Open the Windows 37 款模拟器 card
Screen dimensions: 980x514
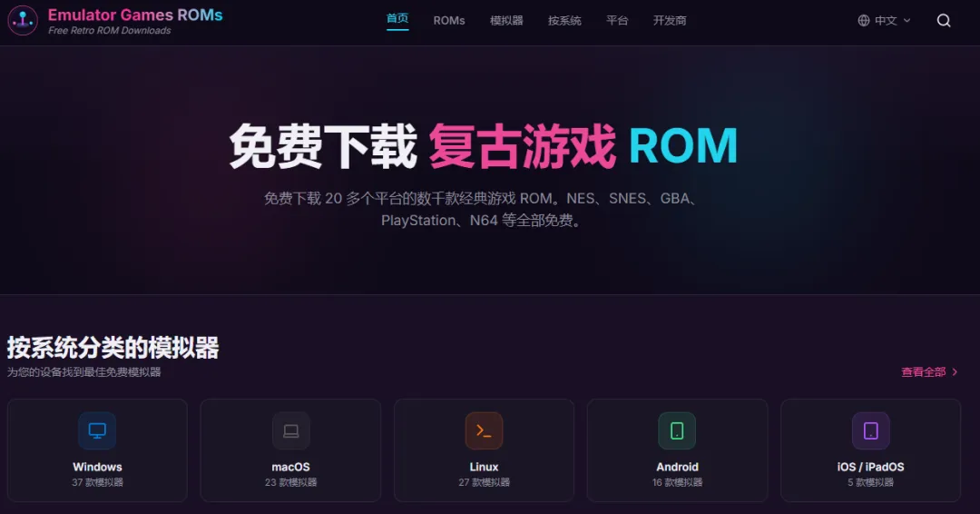(97, 450)
